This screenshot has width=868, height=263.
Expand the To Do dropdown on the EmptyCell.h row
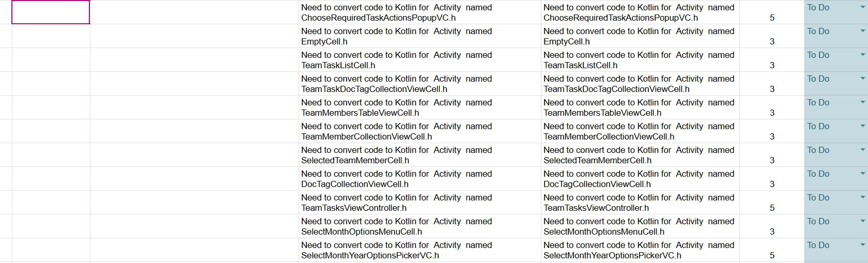coord(862,31)
